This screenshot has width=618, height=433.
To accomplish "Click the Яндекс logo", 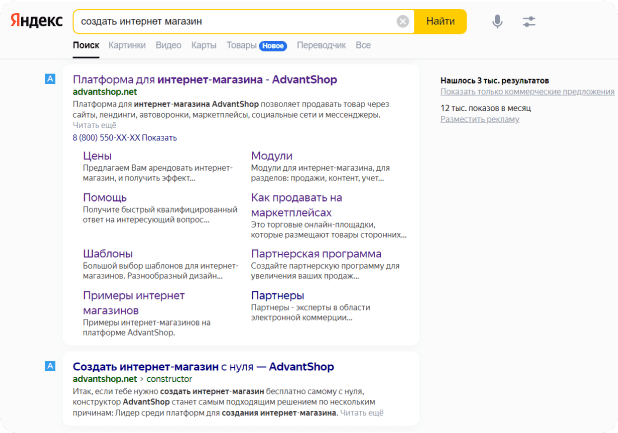I will (x=36, y=21).
